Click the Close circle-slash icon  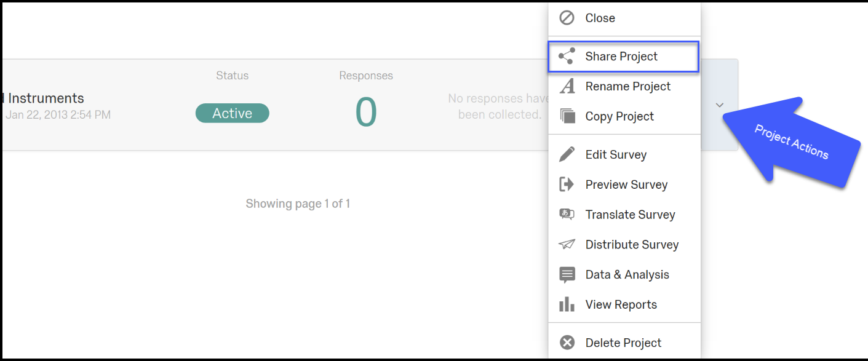(567, 18)
